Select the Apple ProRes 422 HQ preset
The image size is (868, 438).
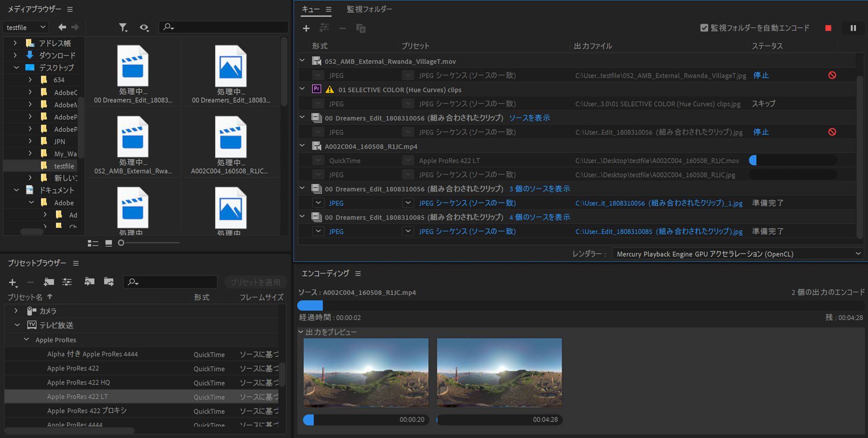79,382
